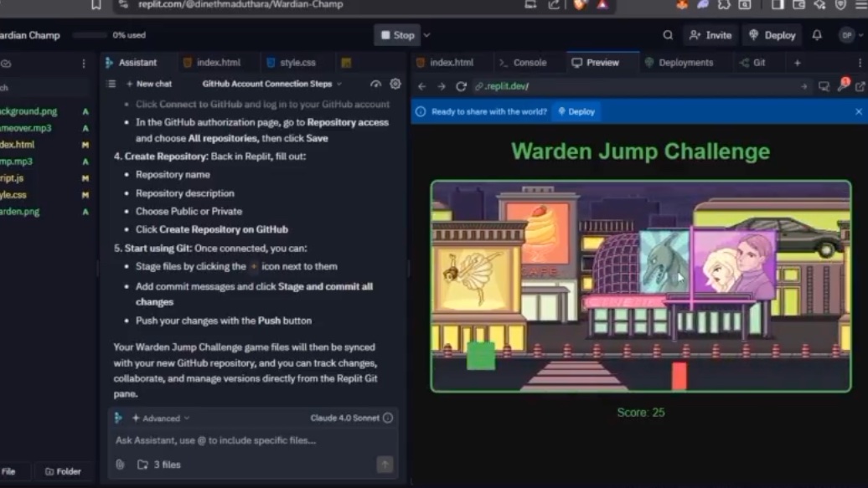Open the folder-colored tab after style.css
This screenshot has height=488, width=868.
[x=346, y=63]
